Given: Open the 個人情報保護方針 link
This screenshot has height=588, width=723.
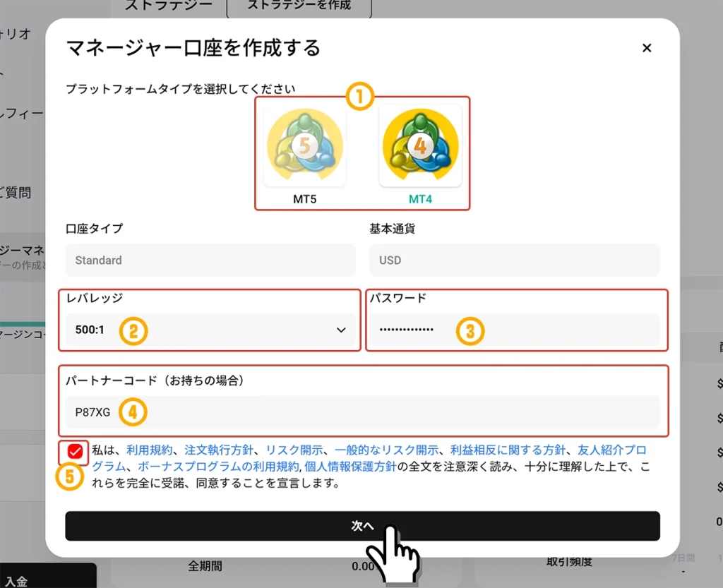Looking at the screenshot, I should tap(350, 467).
